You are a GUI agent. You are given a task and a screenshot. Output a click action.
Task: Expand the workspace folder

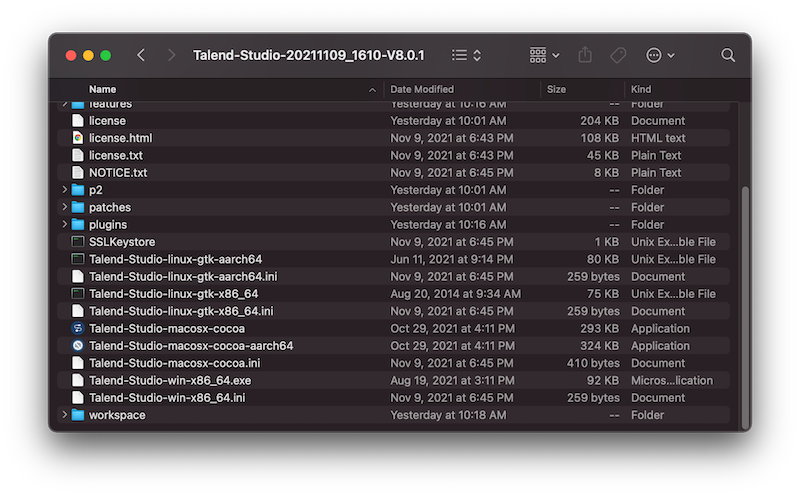(65, 415)
